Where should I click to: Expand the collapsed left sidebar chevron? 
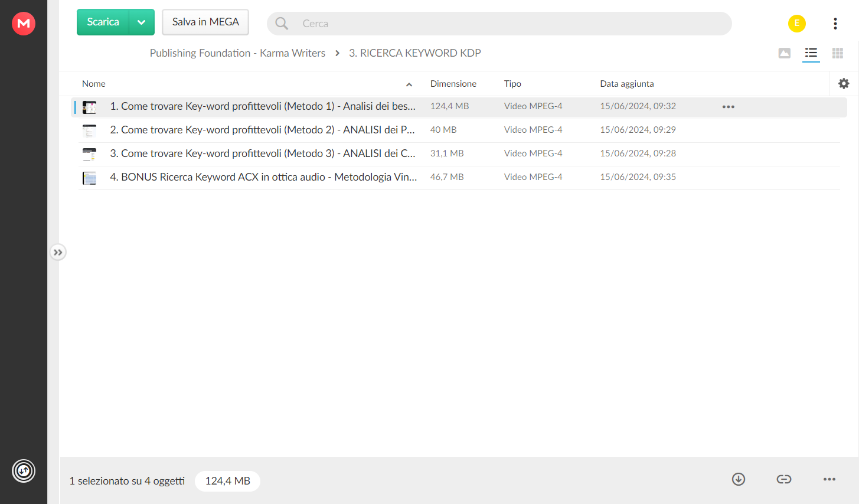[58, 253]
